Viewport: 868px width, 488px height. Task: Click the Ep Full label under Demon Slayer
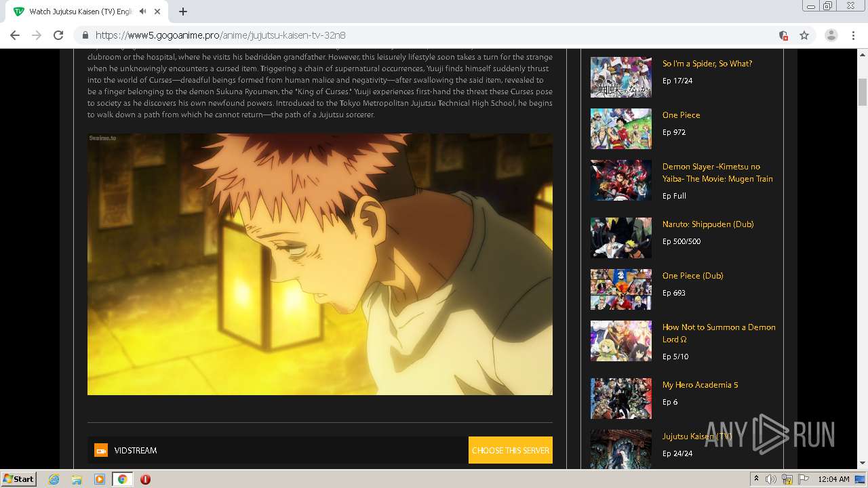[x=674, y=196]
